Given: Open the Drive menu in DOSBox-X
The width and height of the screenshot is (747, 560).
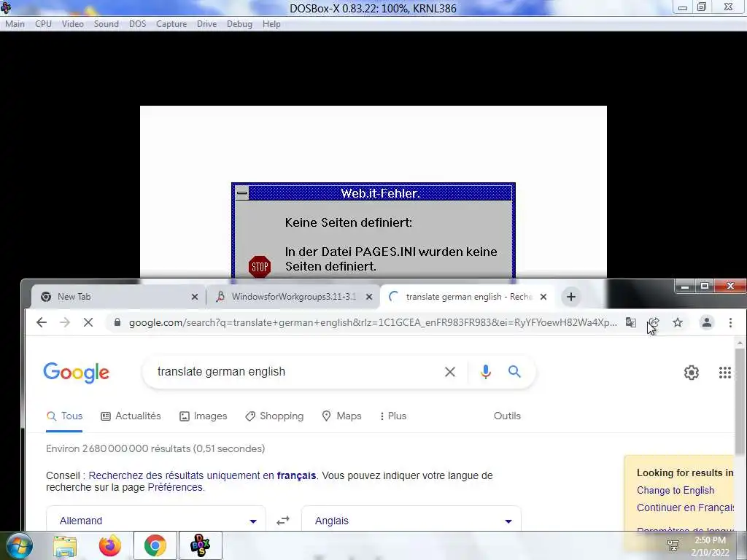Looking at the screenshot, I should (206, 24).
